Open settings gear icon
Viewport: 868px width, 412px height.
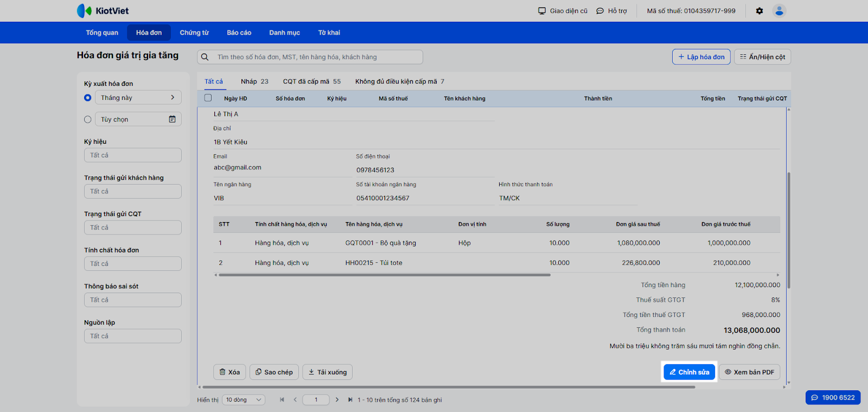pyautogui.click(x=759, y=11)
